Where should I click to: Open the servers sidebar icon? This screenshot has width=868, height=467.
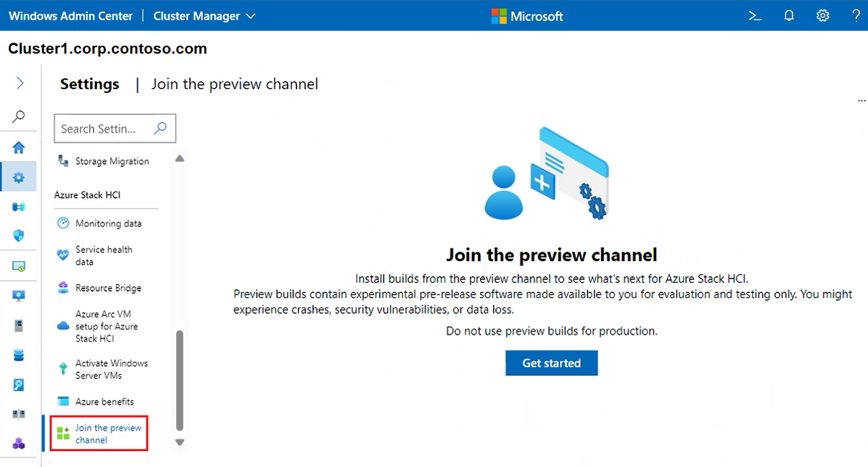pos(19,326)
